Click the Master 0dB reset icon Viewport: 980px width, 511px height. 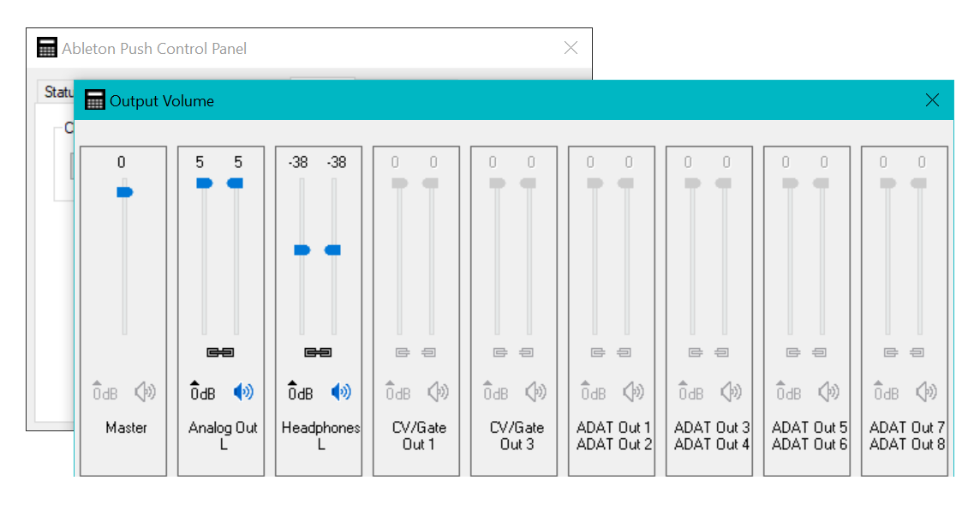point(105,392)
